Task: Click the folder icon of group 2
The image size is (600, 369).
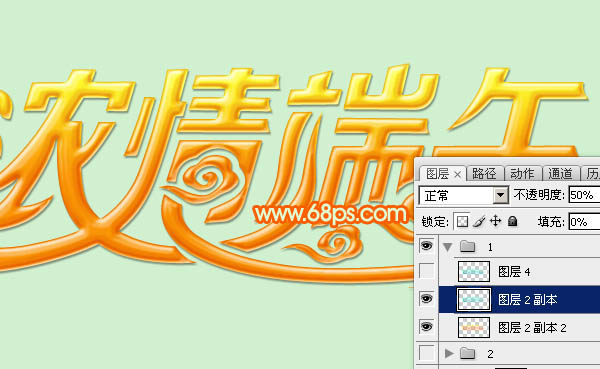Action: pyautogui.click(x=467, y=353)
